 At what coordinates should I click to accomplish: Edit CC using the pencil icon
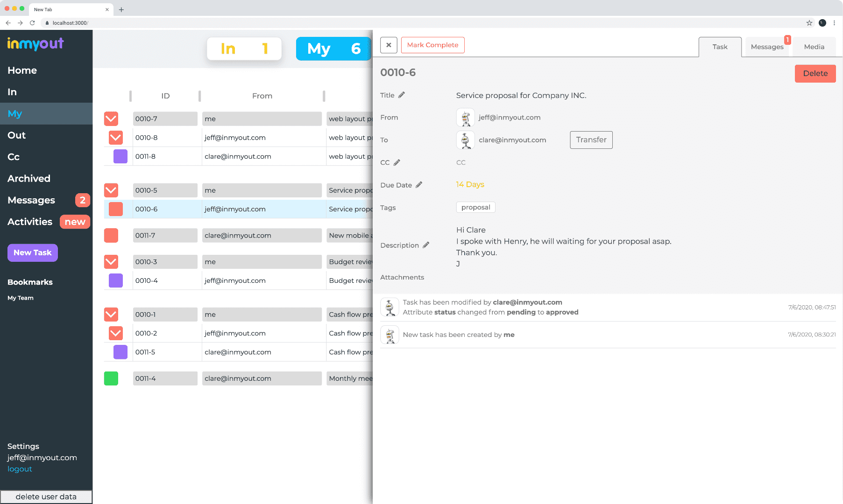click(397, 162)
